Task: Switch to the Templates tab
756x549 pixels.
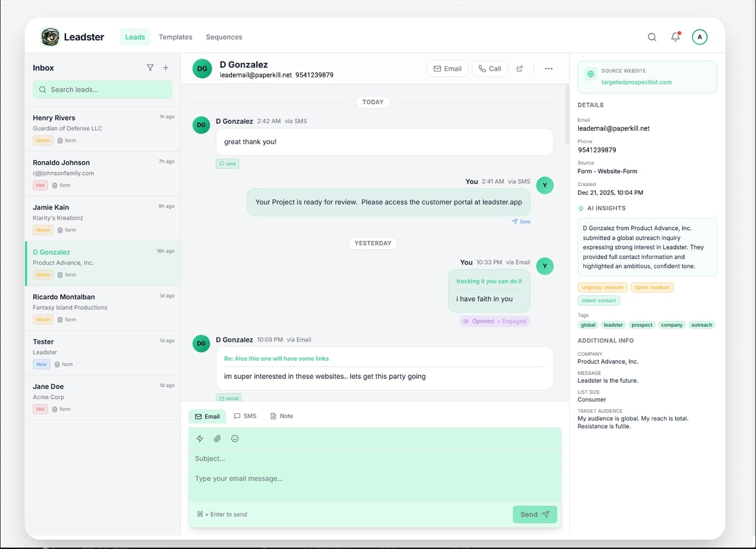Action: point(175,37)
